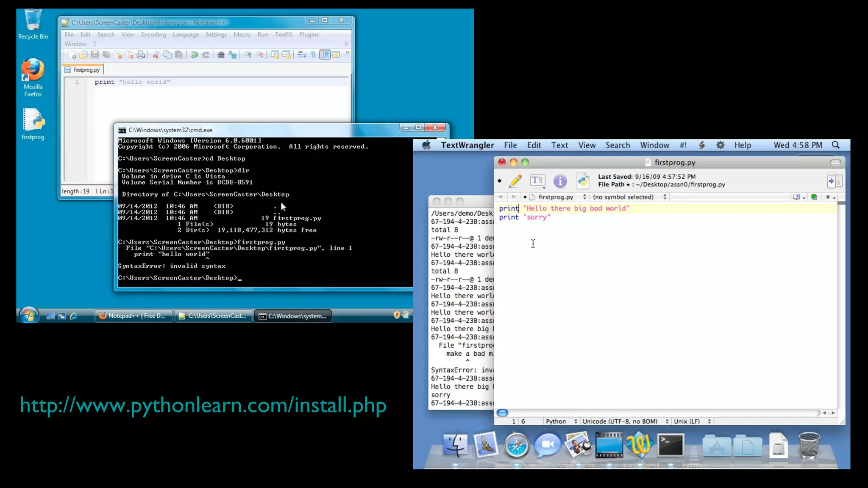Screen dimensions: 868x488
Task: Click the Save icon in Notepad++ toolbar
Action: pos(95,54)
